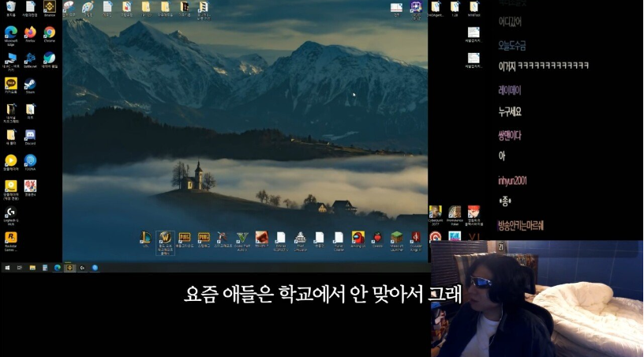
Task: Open the paint palette desktop icon
Action: (88, 8)
